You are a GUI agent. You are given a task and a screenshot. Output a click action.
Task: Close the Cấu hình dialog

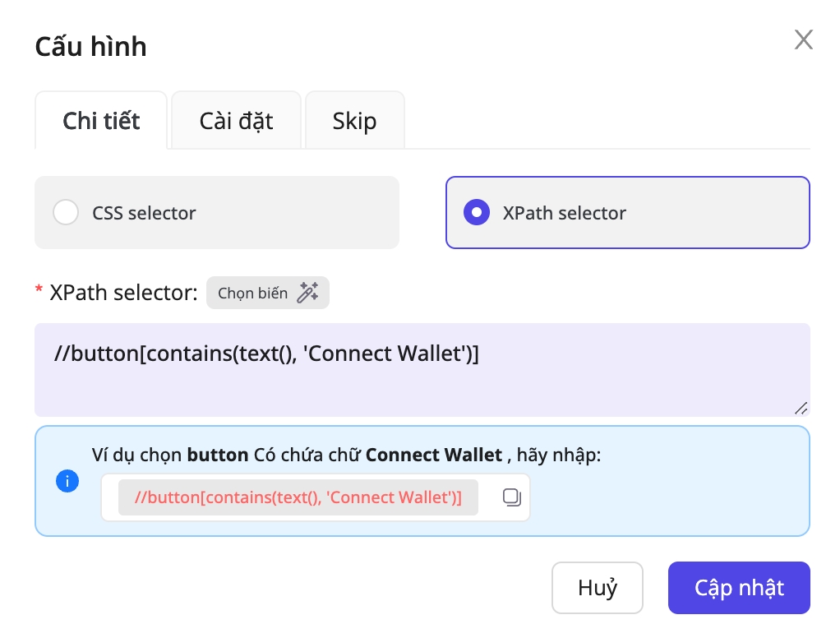803,39
